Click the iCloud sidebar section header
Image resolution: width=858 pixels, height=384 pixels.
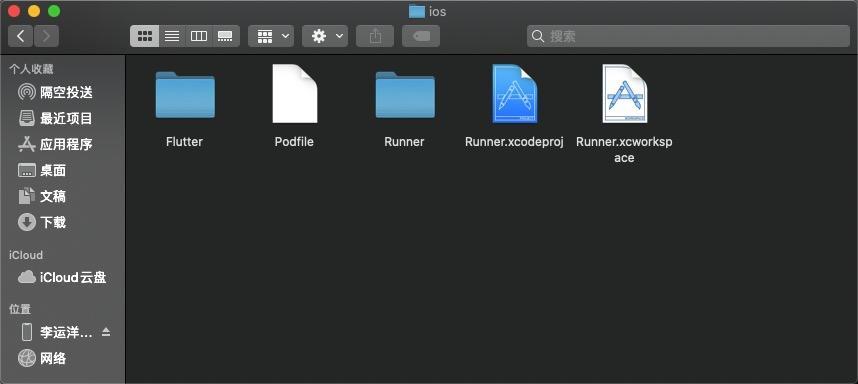[x=26, y=255]
